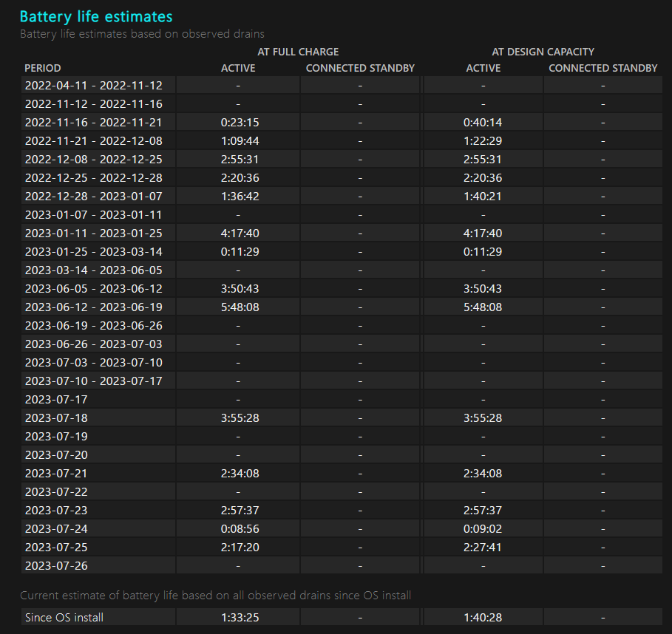Viewport: 672px width, 634px height.
Task: Click CONNECTED STANDBY header under AT DESIGN CAPACITY
Action: pyautogui.click(x=603, y=68)
